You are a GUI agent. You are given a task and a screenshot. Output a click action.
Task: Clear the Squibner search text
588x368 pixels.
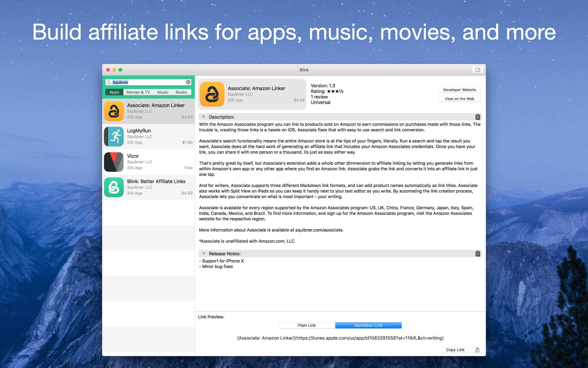coord(188,82)
